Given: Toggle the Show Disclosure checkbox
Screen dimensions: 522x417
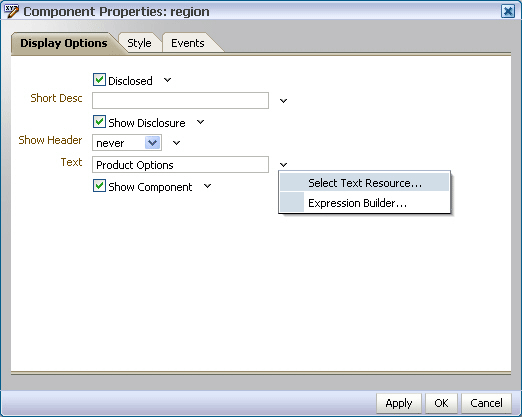Looking at the screenshot, I should tap(99, 122).
